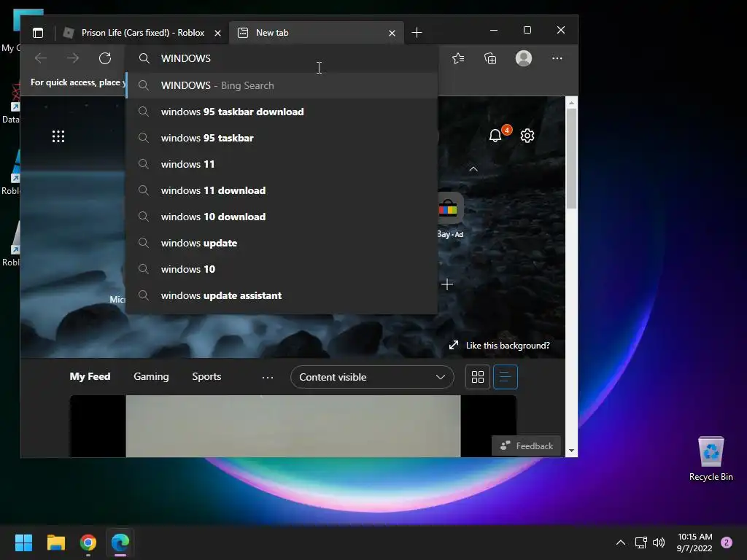Open the Content visible dropdown
This screenshot has width=747, height=560.
coord(371,377)
